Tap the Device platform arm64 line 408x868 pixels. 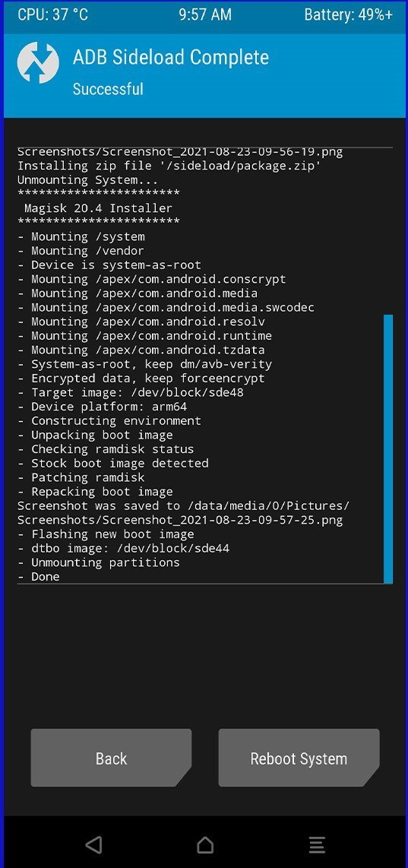(103, 407)
